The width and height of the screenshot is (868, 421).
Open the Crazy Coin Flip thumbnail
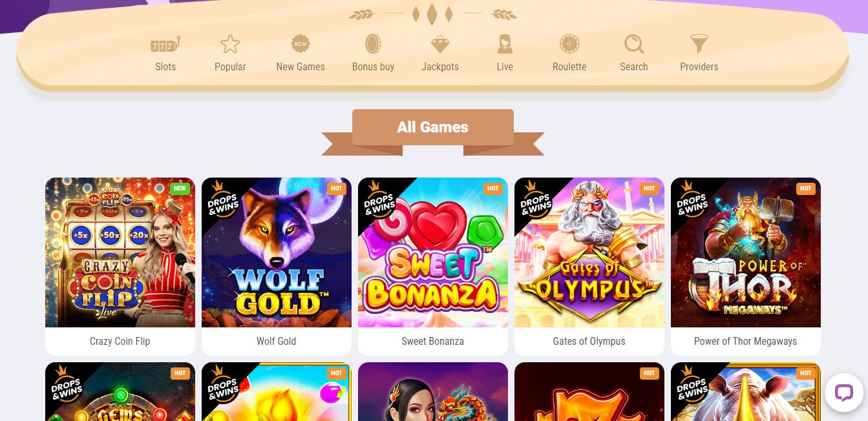120,252
